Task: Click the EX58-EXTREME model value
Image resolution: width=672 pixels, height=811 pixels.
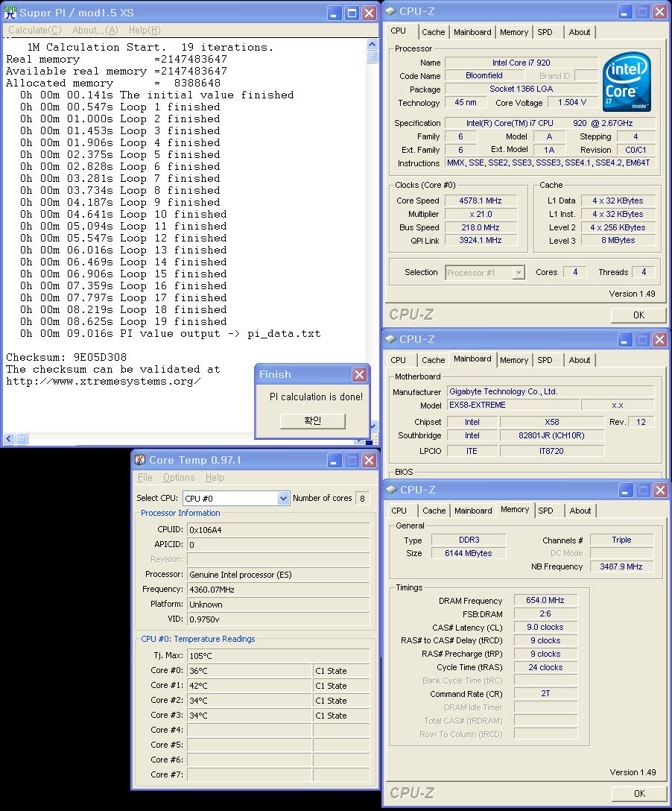Action: (513, 405)
